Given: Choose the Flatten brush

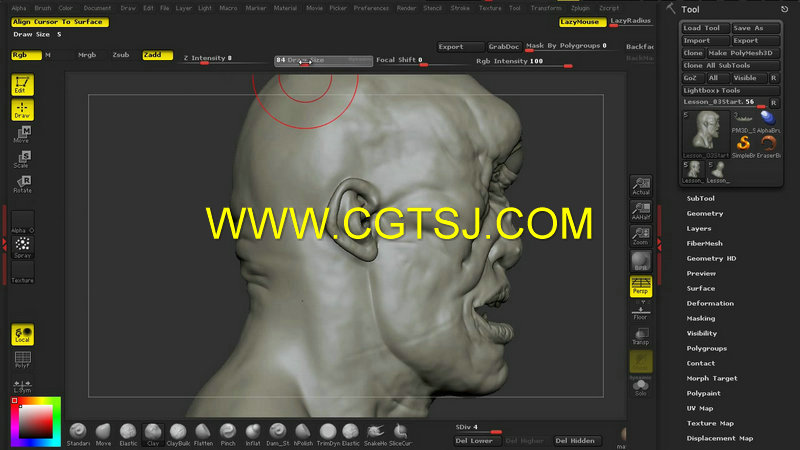Looking at the screenshot, I should tap(203, 435).
